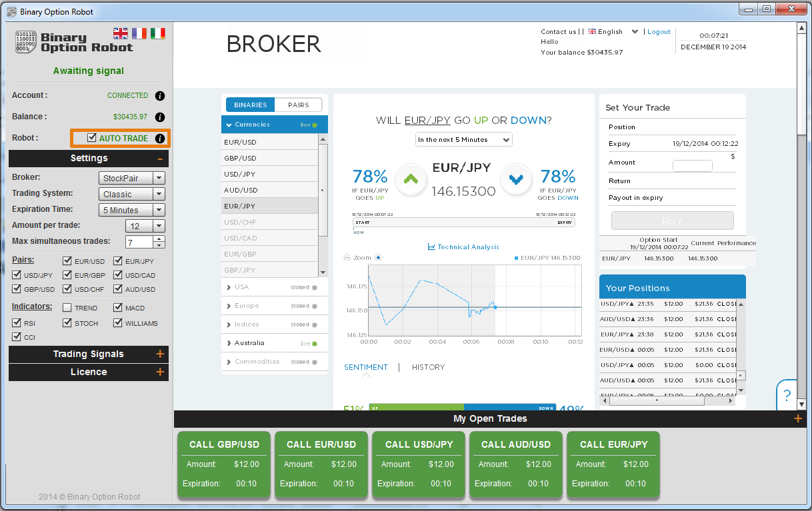
Task: Click the blue DOWN arrow for EUR/JPY
Action: click(x=516, y=179)
